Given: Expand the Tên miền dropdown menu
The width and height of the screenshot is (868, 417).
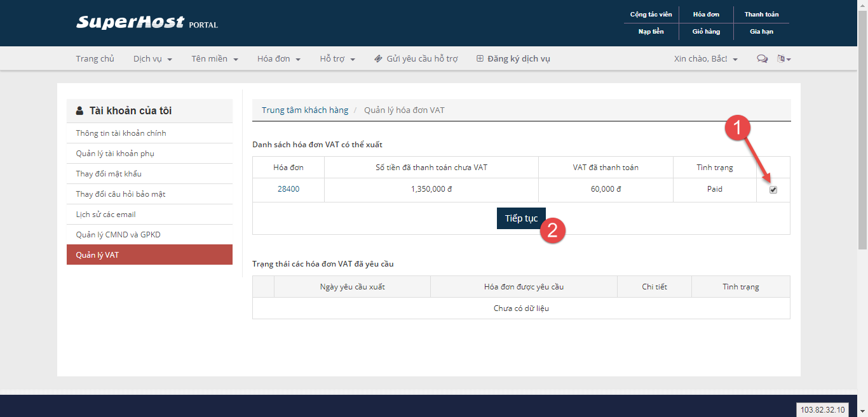Looking at the screenshot, I should 215,59.
